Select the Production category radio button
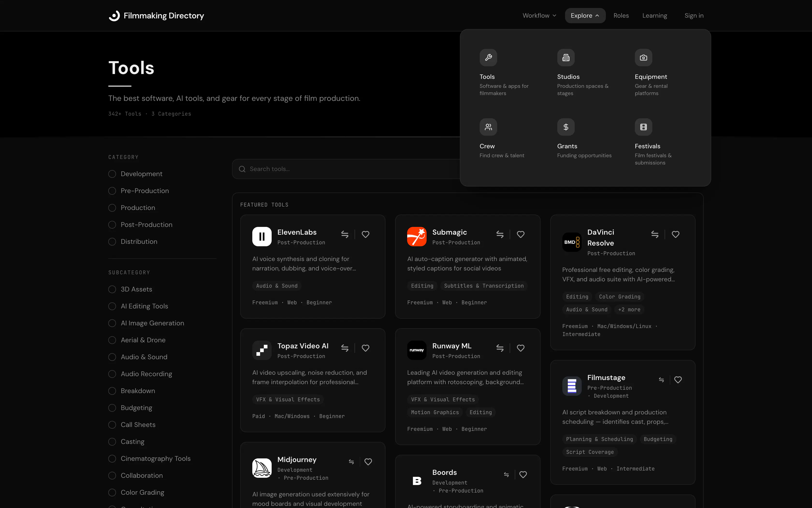The width and height of the screenshot is (812, 508). coord(112,208)
